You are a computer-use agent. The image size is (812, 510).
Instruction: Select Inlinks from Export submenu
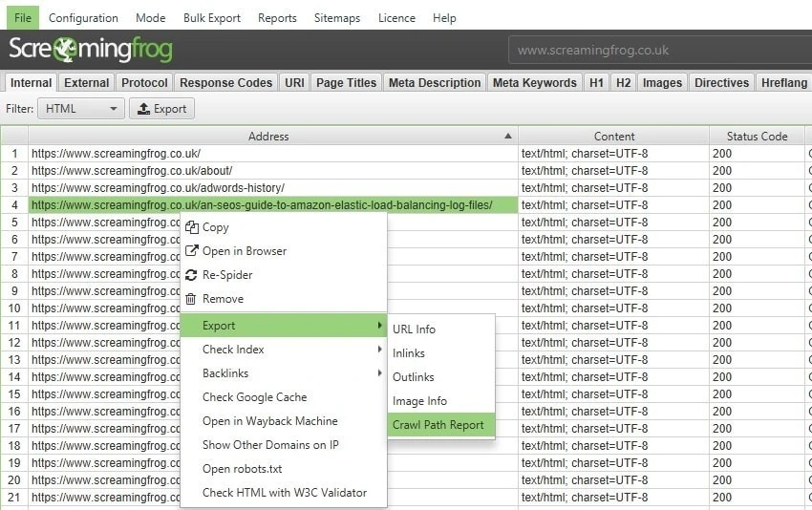tap(409, 353)
